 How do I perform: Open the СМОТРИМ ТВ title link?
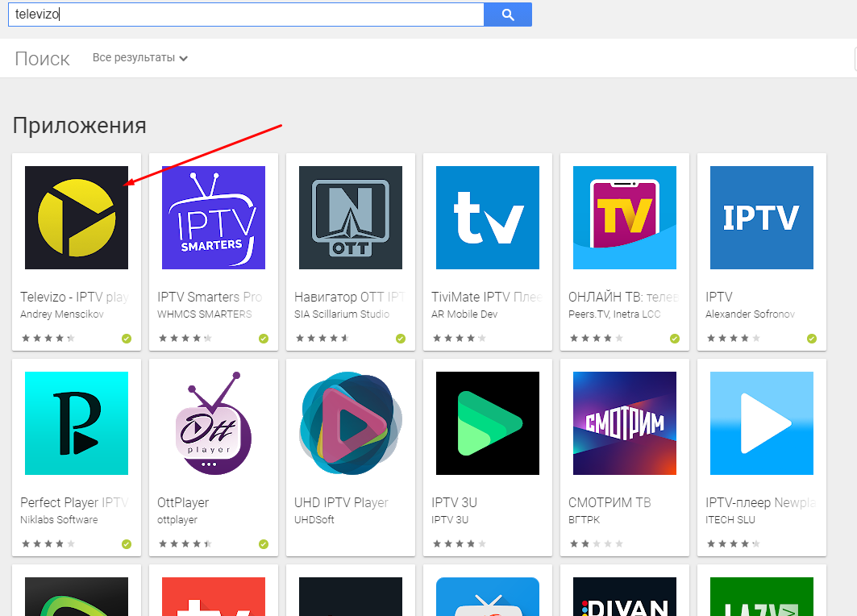pyautogui.click(x=609, y=502)
